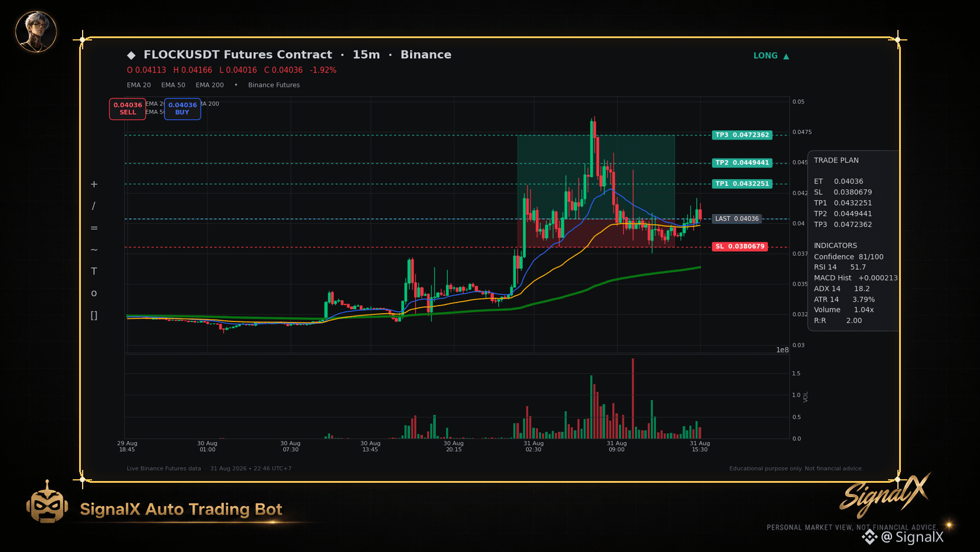The height and width of the screenshot is (552, 980).
Task: Click the open price O 0.04113
Action: 147,70
